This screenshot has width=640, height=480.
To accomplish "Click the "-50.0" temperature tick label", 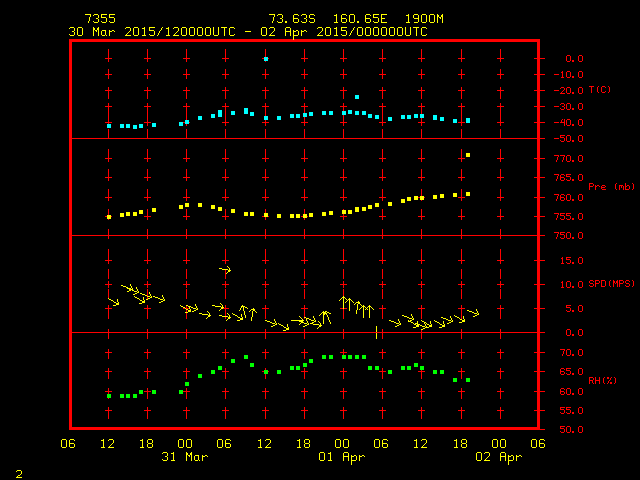I will 569,139.
